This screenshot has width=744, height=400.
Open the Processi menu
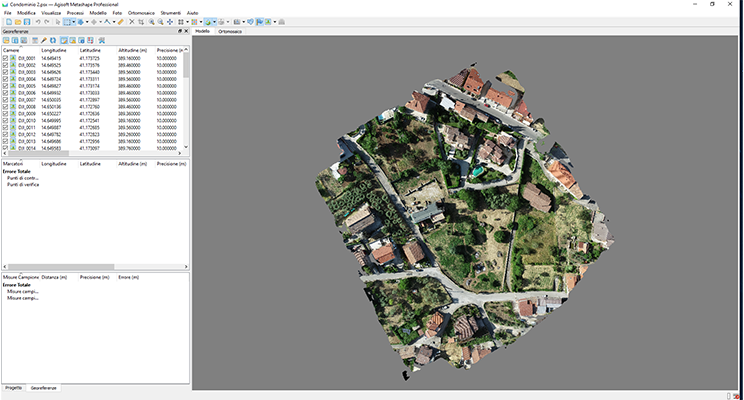tap(75, 13)
